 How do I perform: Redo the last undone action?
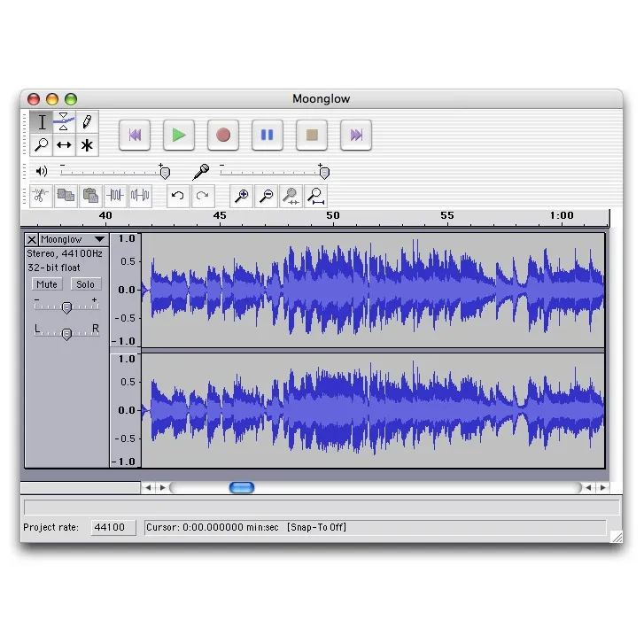pos(203,196)
